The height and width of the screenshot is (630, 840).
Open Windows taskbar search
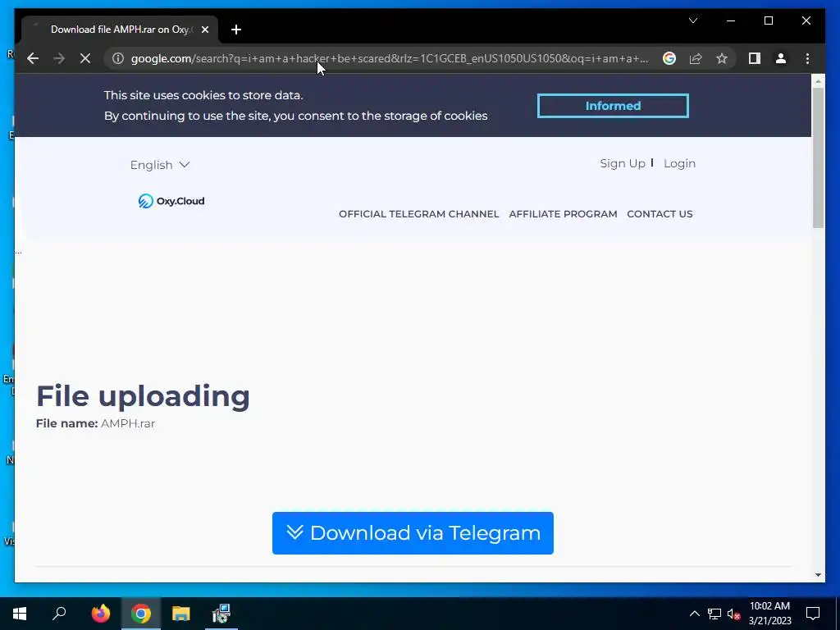click(59, 614)
